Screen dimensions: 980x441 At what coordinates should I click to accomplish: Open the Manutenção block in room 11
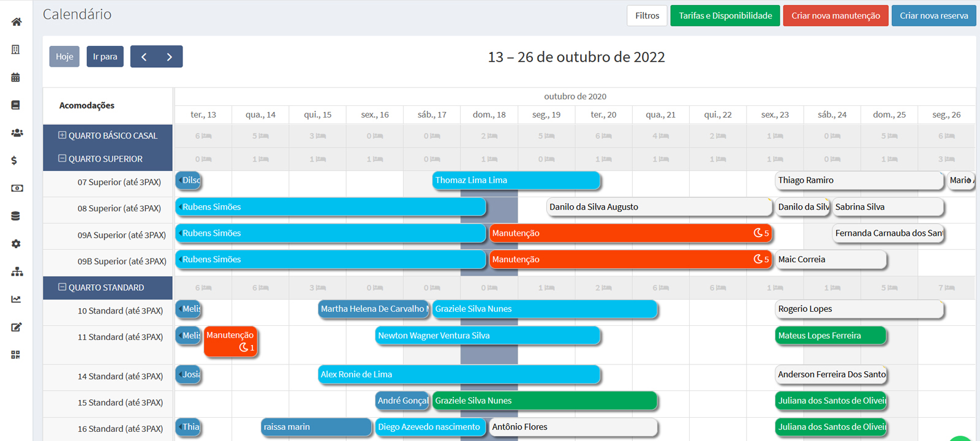coord(230,341)
